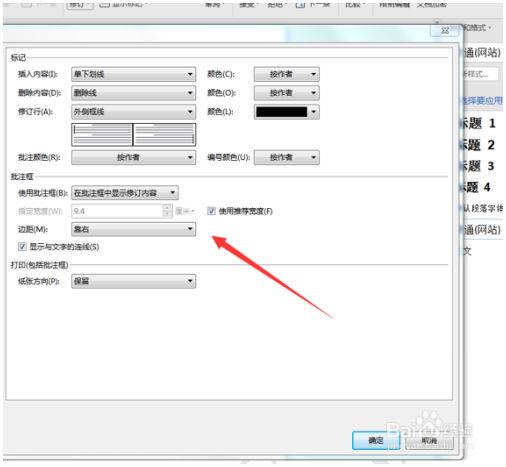Select the 标题 3 style in side panel
The image size is (506, 467).
(x=479, y=166)
